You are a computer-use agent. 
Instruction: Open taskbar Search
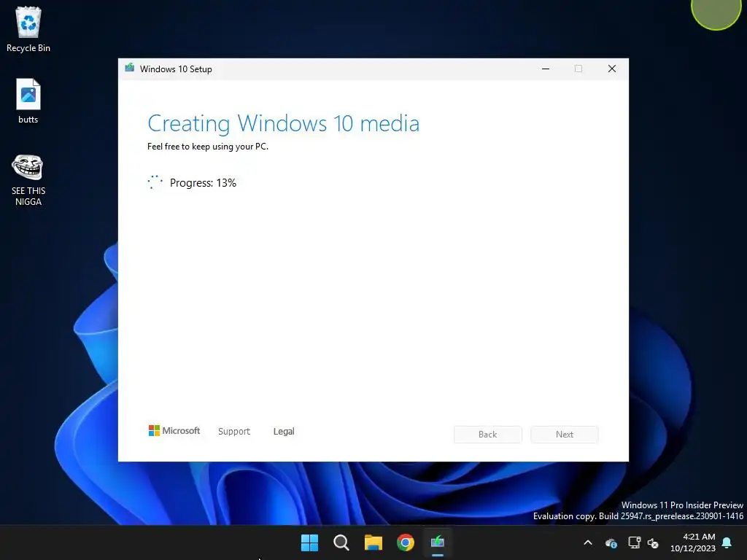(x=341, y=542)
